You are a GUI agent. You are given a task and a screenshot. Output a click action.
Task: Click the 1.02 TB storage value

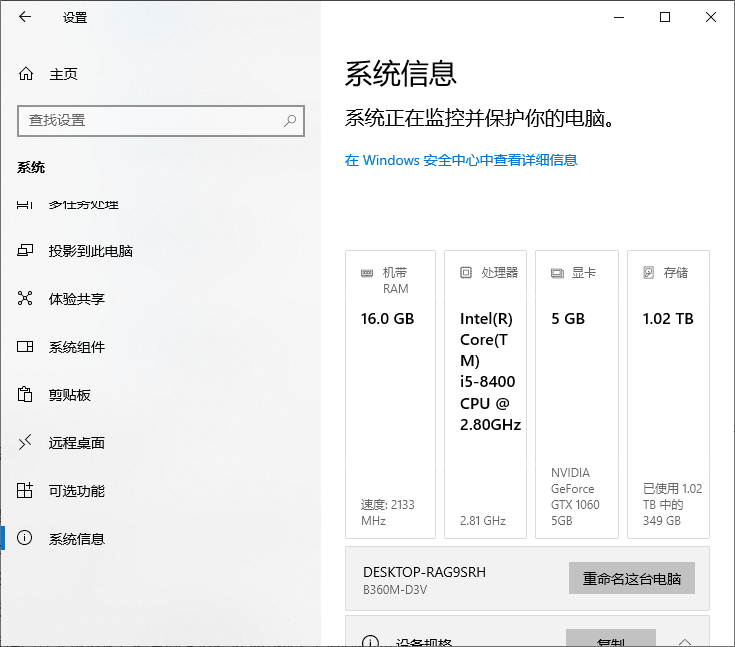click(668, 319)
